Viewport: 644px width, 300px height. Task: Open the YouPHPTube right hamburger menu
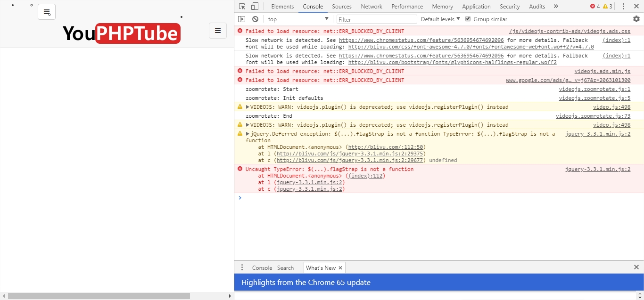tap(218, 31)
